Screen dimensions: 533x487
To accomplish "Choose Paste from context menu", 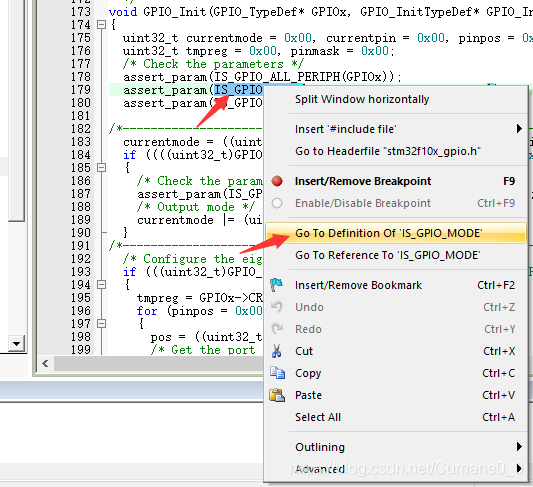I will pyautogui.click(x=396, y=395).
